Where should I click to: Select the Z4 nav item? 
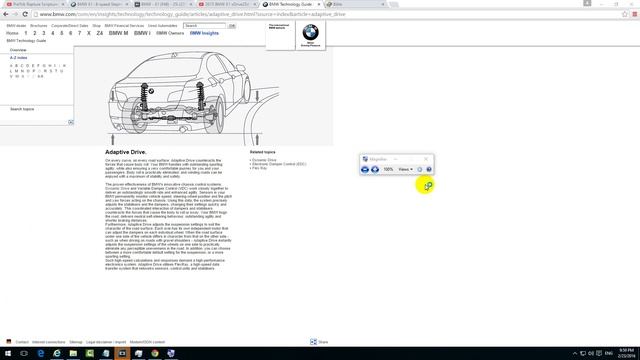(100, 33)
